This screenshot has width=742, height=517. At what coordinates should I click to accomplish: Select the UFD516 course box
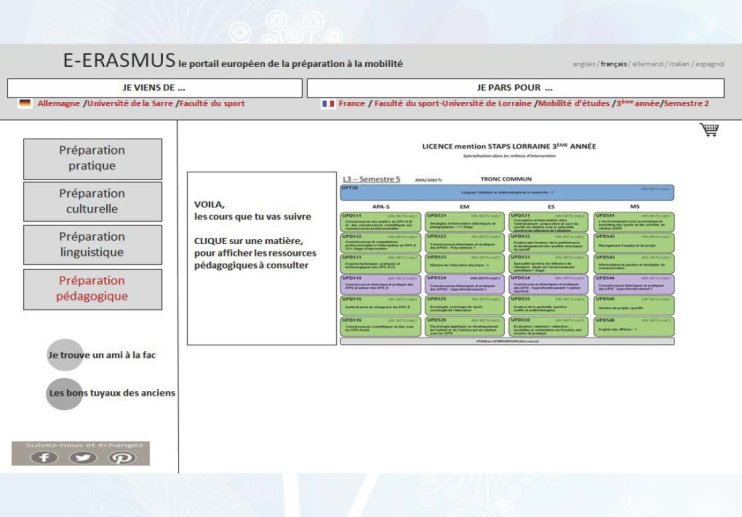coord(380,327)
